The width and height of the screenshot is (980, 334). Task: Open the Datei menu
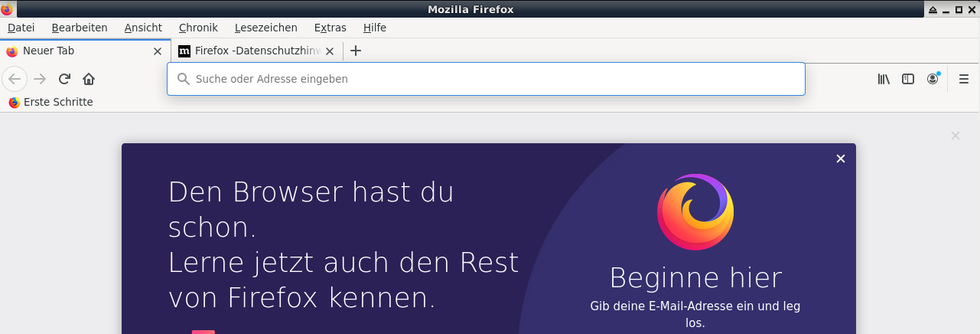[21, 28]
